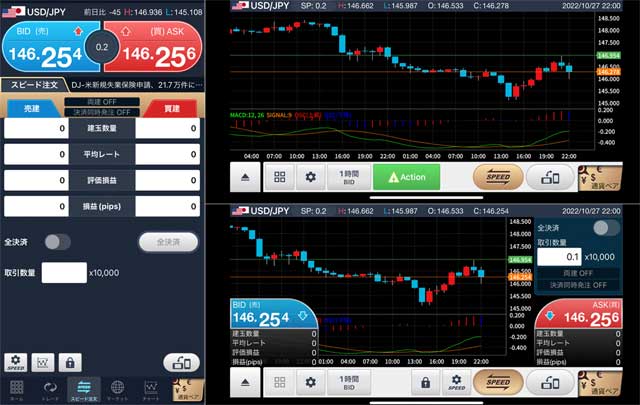Screen dimensions: 640x405
Task: Open the four-square layout icon in upper chart toolbar
Action: pyautogui.click(x=279, y=177)
